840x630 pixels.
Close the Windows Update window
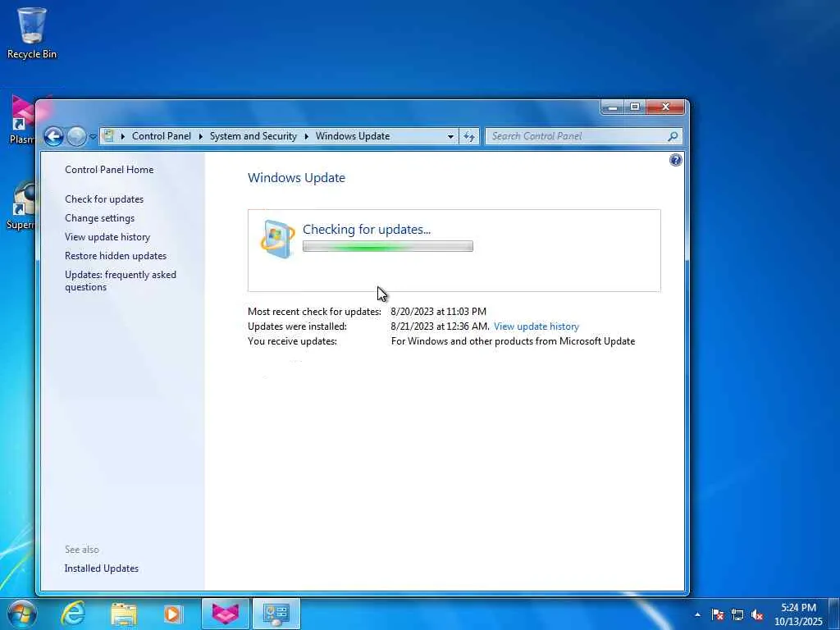(665, 107)
